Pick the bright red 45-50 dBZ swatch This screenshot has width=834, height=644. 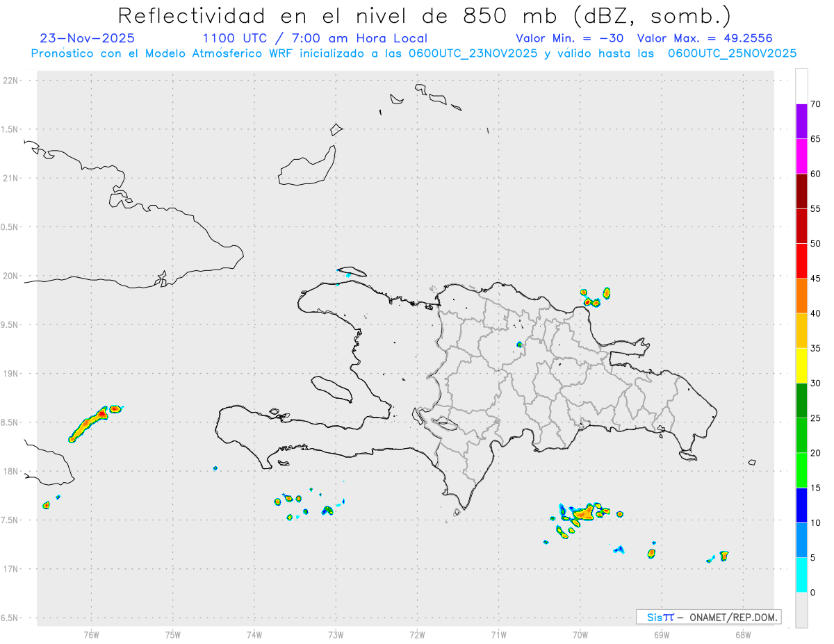point(801,261)
